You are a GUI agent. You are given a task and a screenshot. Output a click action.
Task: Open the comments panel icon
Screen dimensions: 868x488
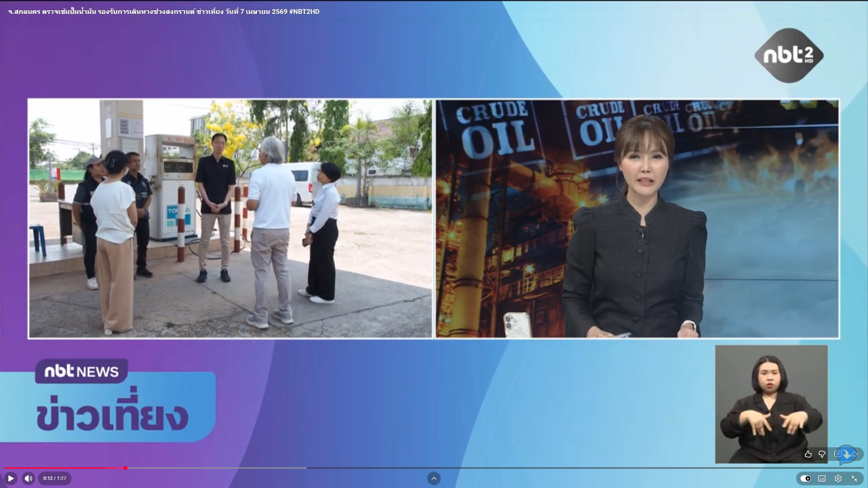pos(839,454)
